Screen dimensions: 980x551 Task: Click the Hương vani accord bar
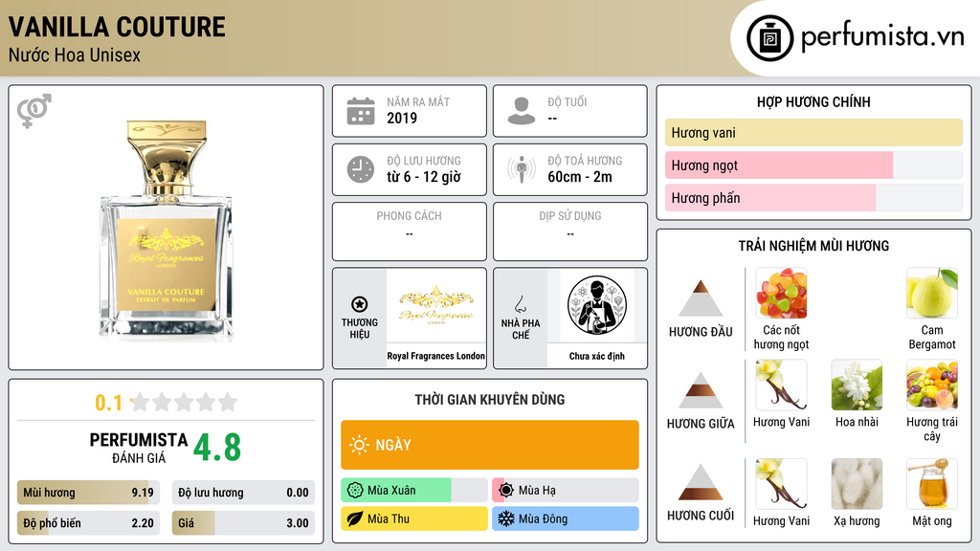tap(813, 132)
